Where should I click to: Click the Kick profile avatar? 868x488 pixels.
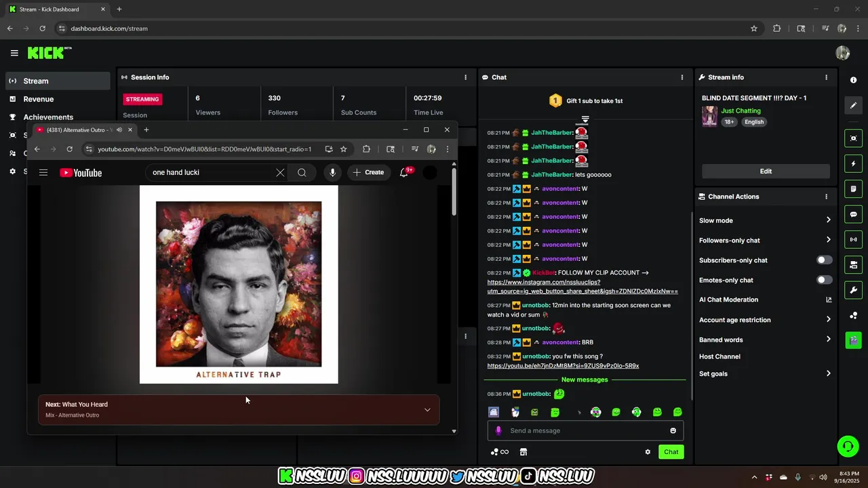pyautogui.click(x=843, y=53)
